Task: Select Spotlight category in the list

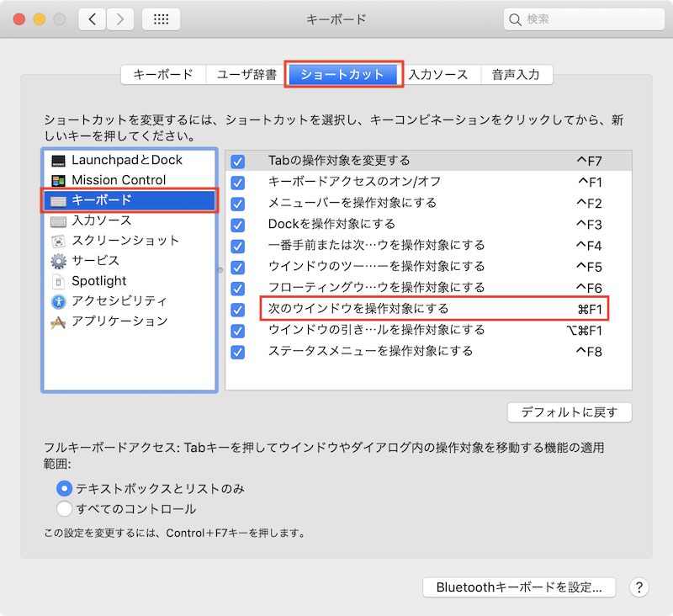Action: tap(130, 281)
